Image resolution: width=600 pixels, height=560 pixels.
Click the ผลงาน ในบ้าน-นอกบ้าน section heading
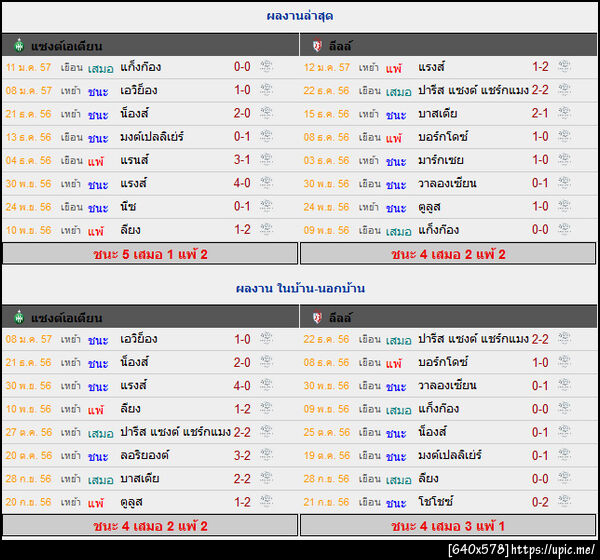click(x=300, y=288)
